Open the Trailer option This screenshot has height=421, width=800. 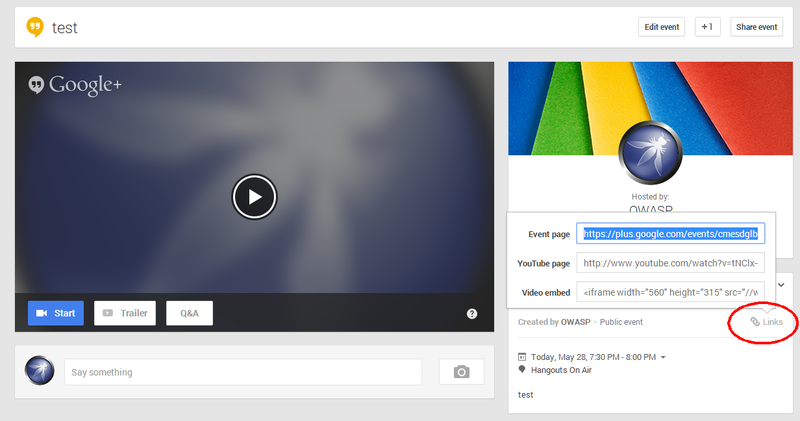pos(125,313)
